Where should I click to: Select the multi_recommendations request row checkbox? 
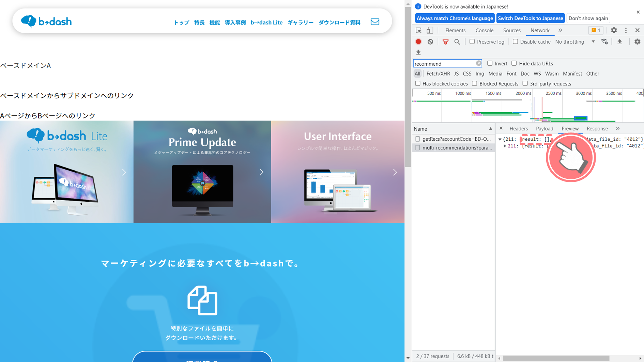pyautogui.click(x=418, y=148)
